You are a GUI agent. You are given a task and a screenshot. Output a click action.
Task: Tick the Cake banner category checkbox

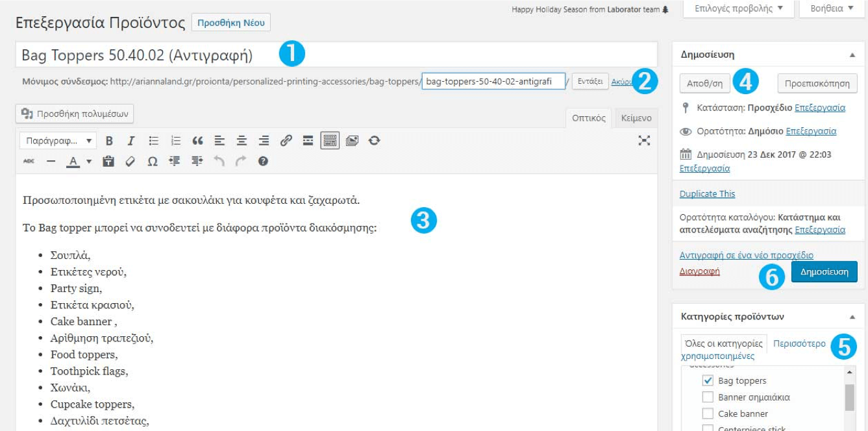coord(708,413)
